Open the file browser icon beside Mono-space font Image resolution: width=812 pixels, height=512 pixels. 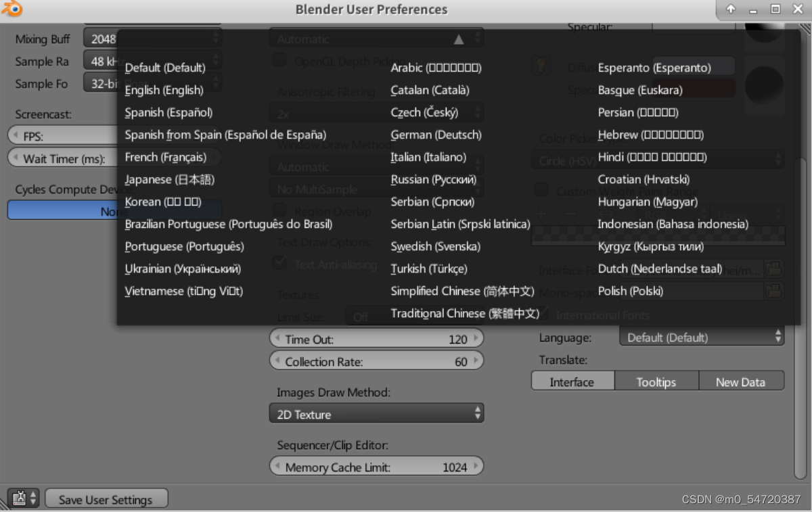(x=775, y=291)
